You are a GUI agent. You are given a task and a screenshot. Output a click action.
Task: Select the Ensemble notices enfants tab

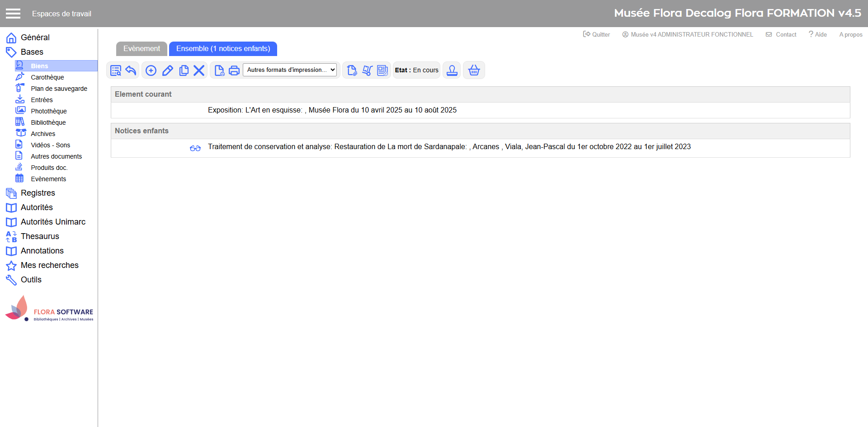[223, 49]
